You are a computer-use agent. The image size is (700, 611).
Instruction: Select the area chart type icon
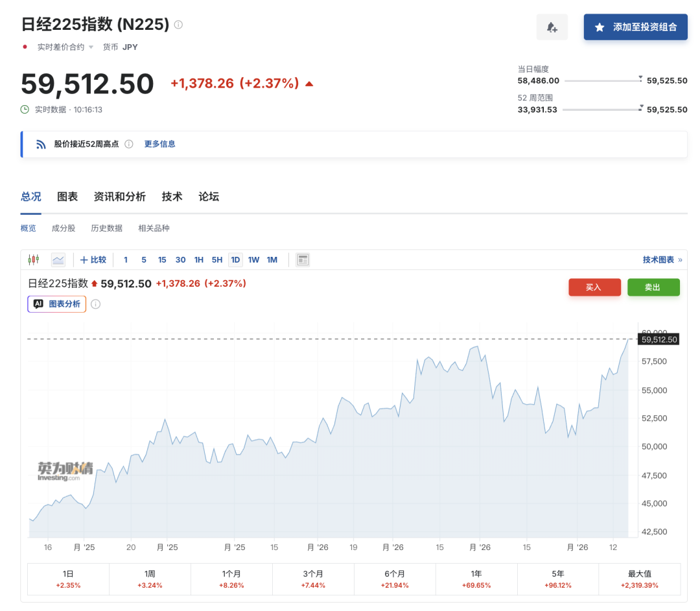click(58, 259)
